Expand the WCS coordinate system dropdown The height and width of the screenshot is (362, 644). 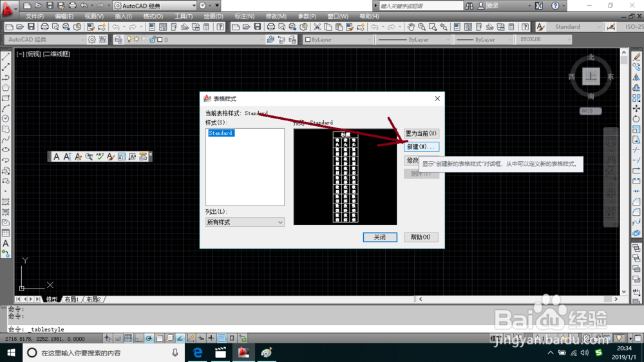591,111
